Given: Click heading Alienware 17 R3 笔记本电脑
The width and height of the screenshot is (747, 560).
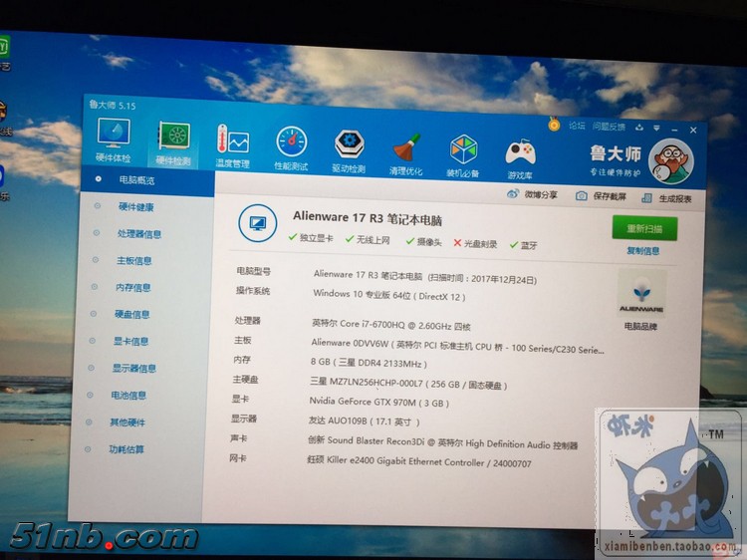Looking at the screenshot, I should pos(368,219).
